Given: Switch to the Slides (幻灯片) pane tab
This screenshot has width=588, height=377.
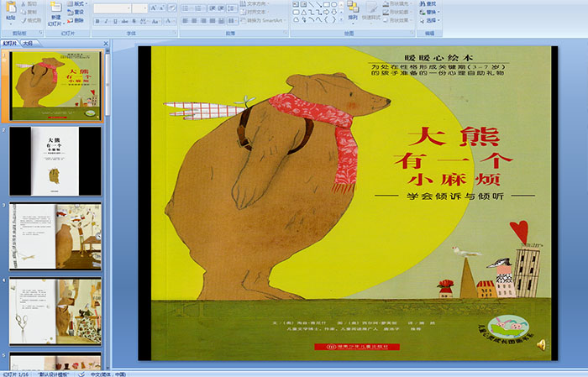Looking at the screenshot, I should click(x=10, y=44).
